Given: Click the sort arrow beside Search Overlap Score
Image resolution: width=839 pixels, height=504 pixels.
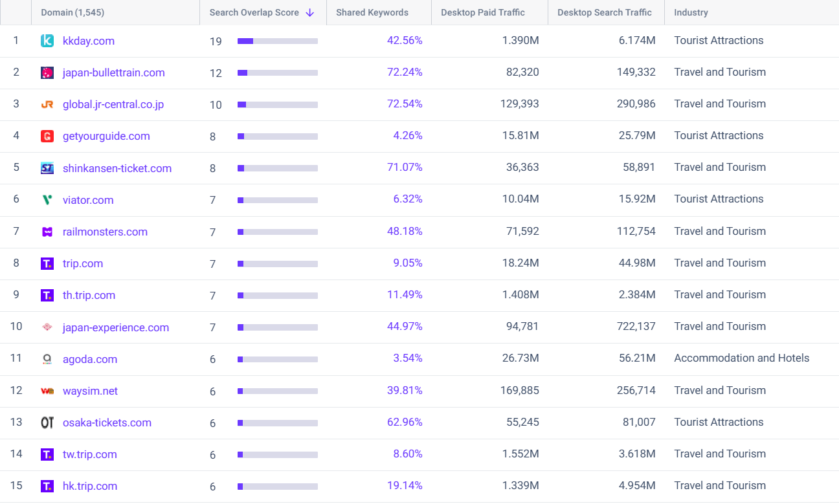Looking at the screenshot, I should (309, 12).
